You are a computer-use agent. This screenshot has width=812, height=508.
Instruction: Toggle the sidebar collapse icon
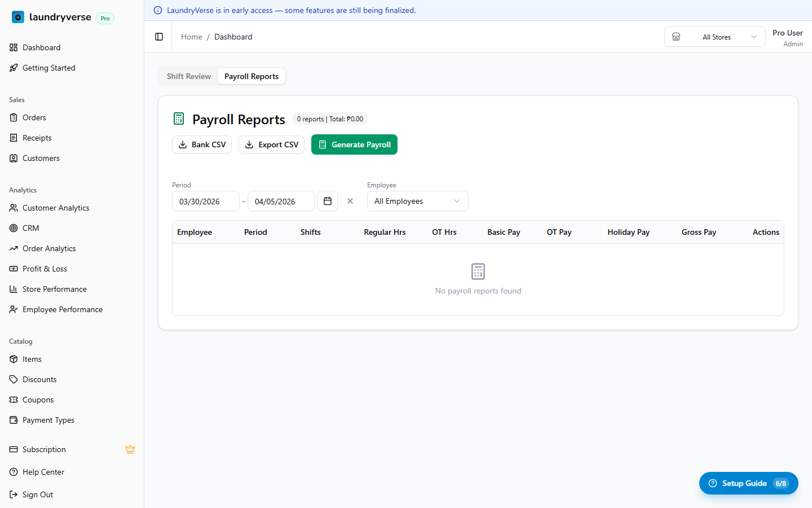coord(159,37)
